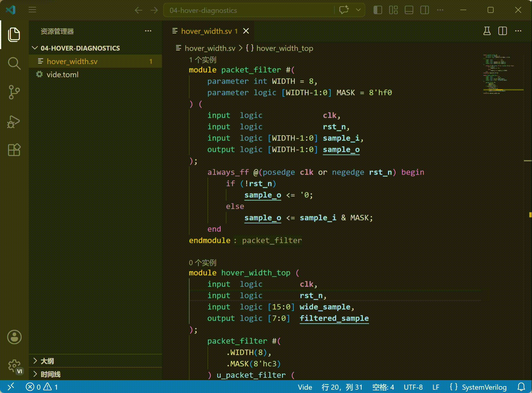Screen dimensions: 532x393
Task: Open the Search view in activity bar
Action: point(14,63)
